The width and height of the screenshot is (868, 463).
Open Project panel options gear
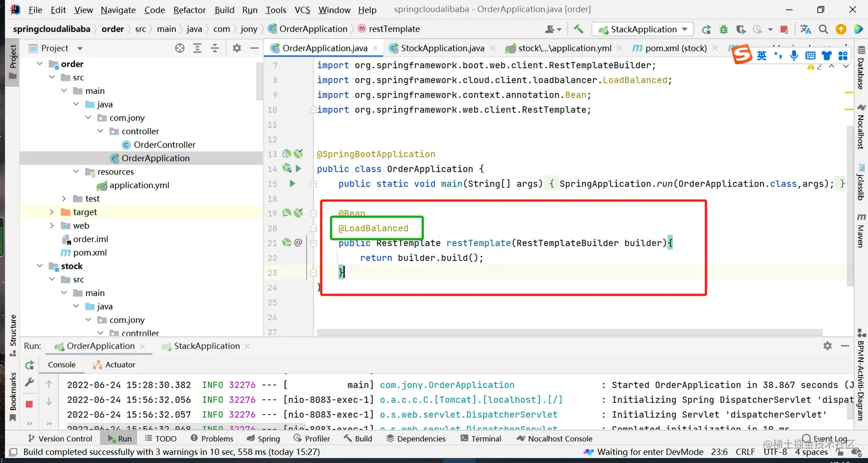pos(237,48)
